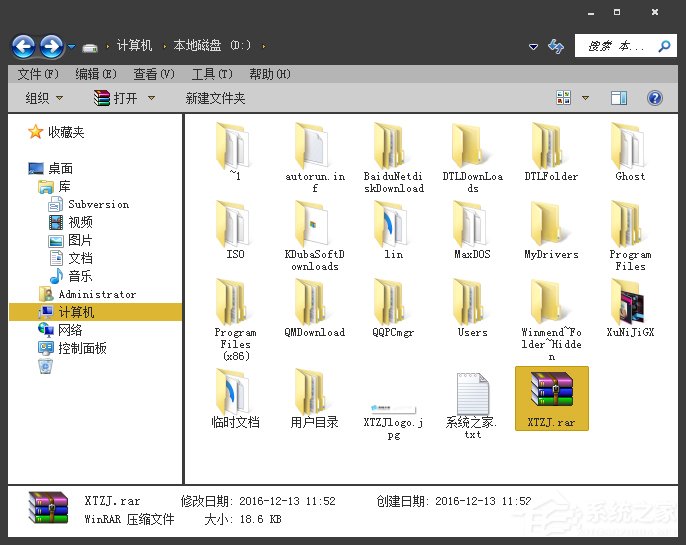Select the QMDownload folder
Viewport: 686px width, 545px height.
[315, 307]
